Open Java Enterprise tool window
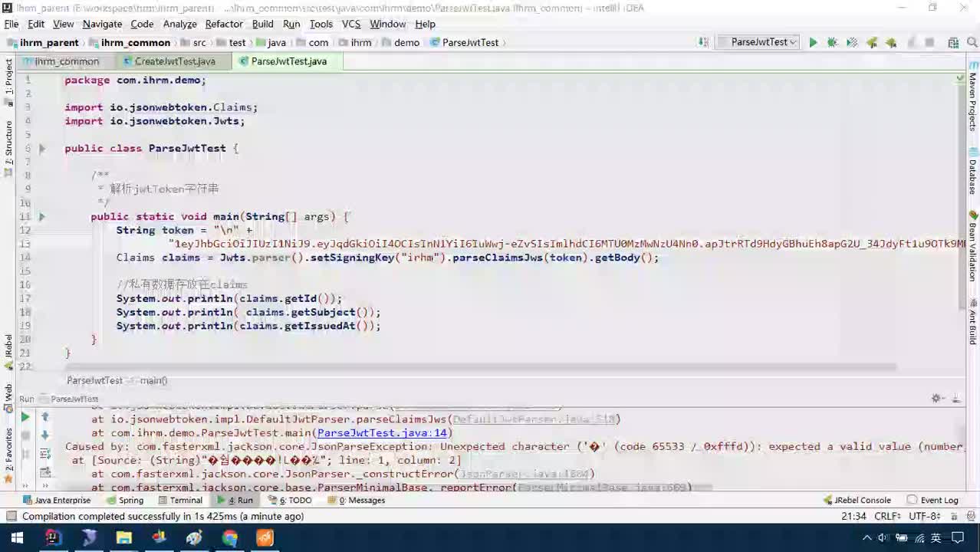 point(56,500)
